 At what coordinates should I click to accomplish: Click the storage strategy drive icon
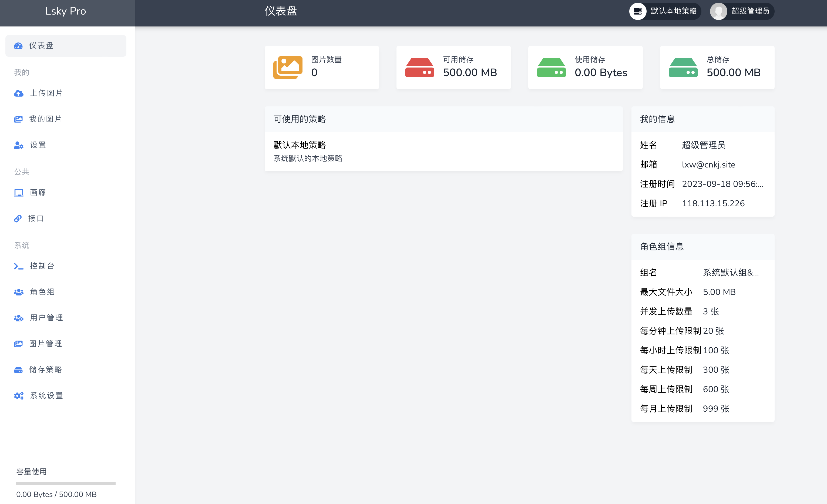click(18, 370)
